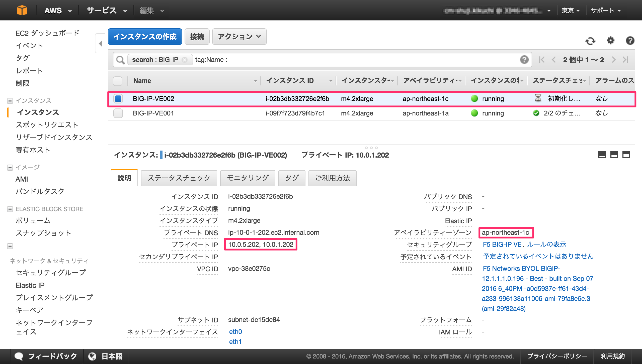Maximize the details pane
This screenshot has width=642, height=364.
(x=626, y=155)
